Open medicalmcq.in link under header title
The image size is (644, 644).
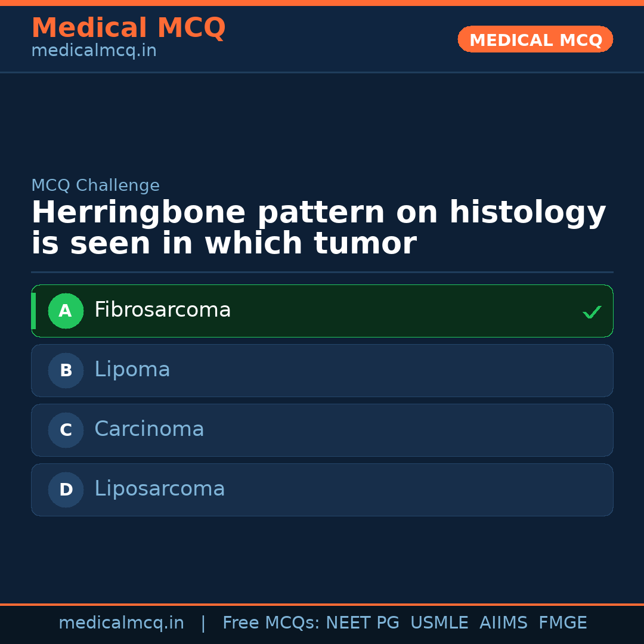(94, 51)
